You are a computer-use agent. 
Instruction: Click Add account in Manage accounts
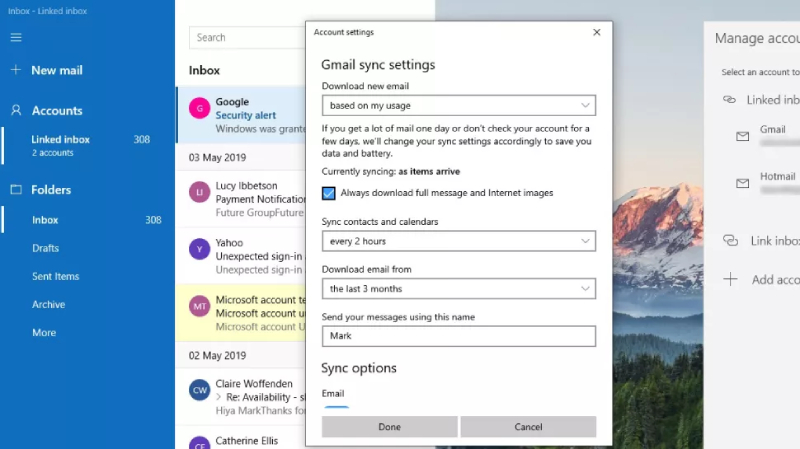click(761, 279)
